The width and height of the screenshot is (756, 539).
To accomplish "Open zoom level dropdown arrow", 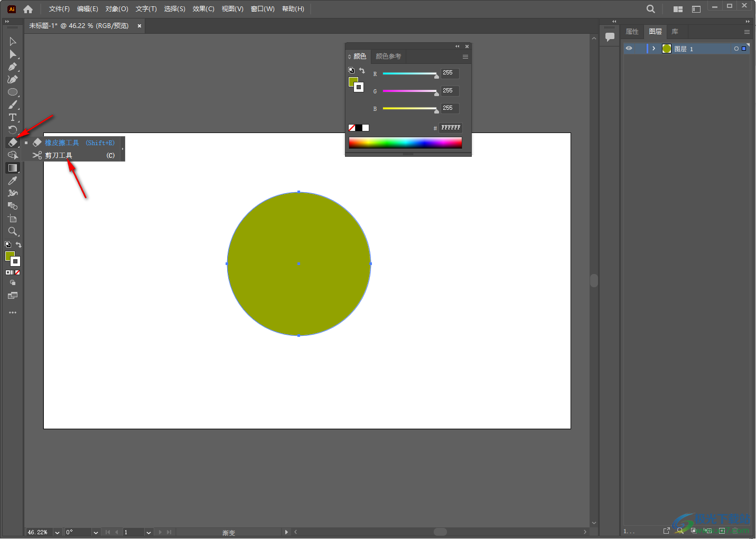I will 57,532.
